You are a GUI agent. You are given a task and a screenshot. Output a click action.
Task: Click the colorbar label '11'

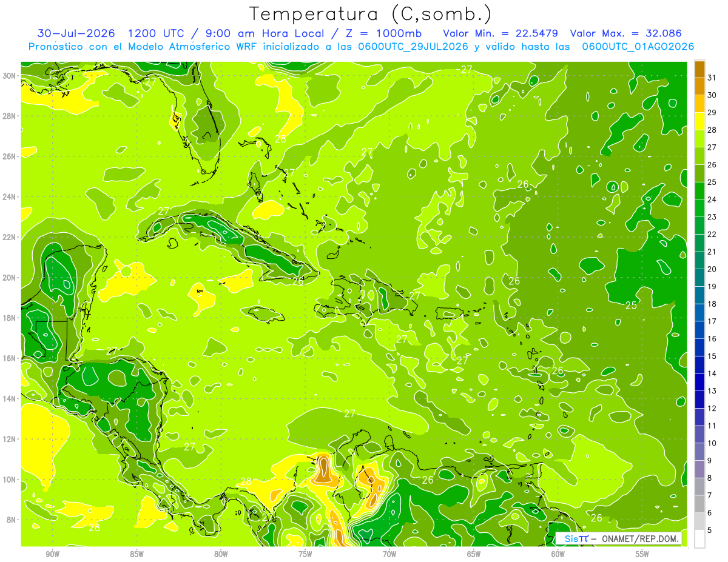point(712,426)
